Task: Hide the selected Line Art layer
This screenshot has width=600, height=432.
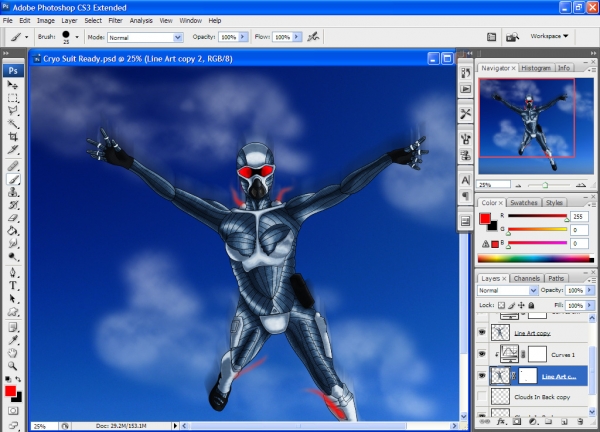Action: [x=482, y=376]
